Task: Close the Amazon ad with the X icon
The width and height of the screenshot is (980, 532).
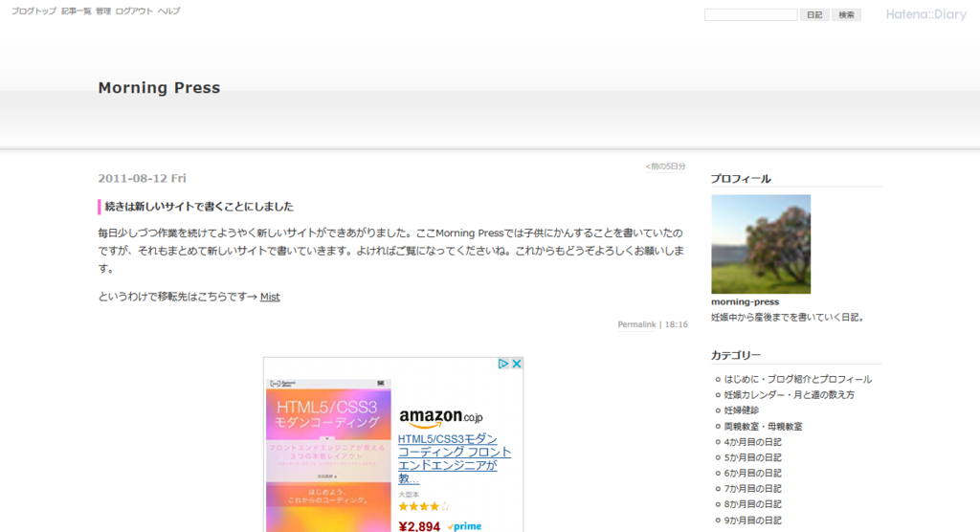Action: (x=517, y=364)
